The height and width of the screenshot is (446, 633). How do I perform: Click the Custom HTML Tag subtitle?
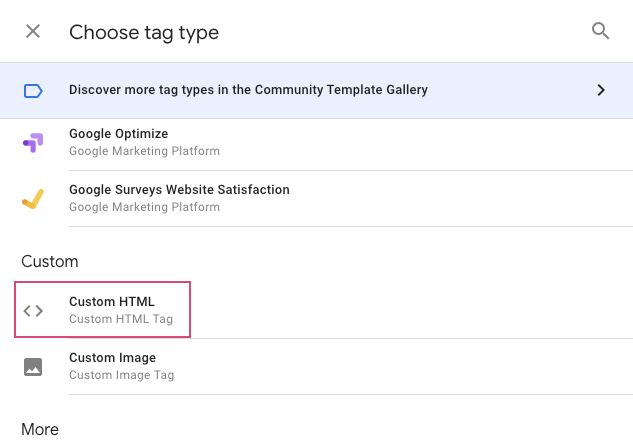[x=121, y=320]
